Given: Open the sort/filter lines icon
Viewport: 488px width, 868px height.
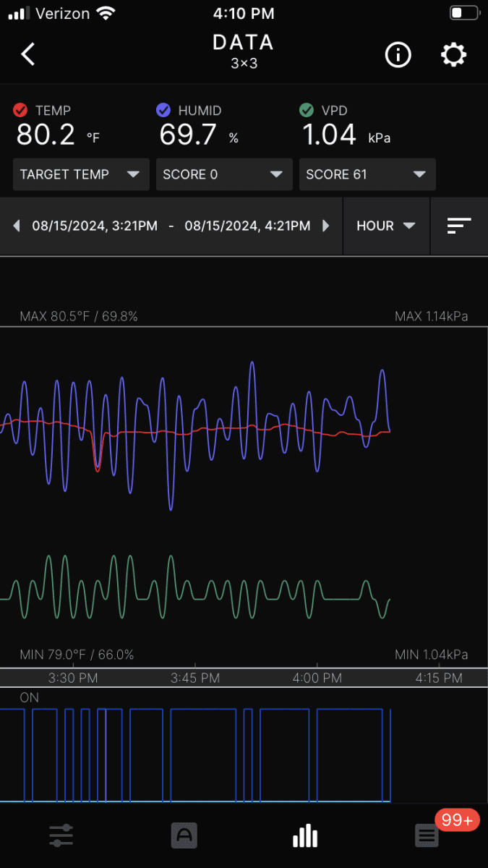Looking at the screenshot, I should click(x=459, y=226).
